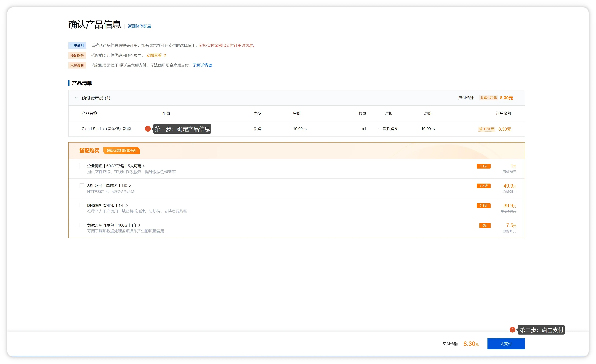Click the 超低优惠只限此页面 promo tag
This screenshot has width=596, height=364.
tap(121, 151)
